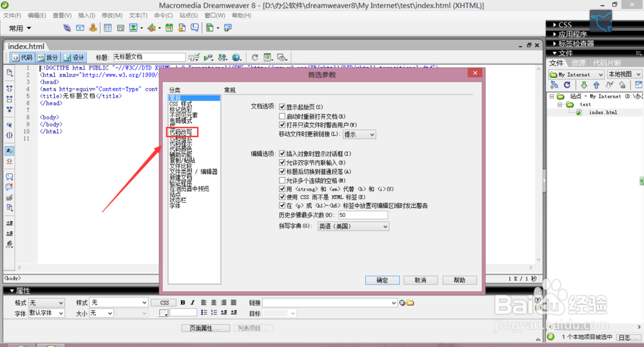Open the 文件(F) menu
The width and height of the screenshot is (644, 347).
12,15
